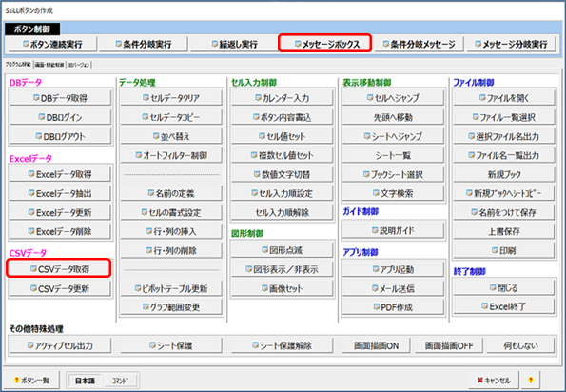Select the Excelデータ抽出 button
Viewport: 566px width, 392px height.
[x=60, y=193]
